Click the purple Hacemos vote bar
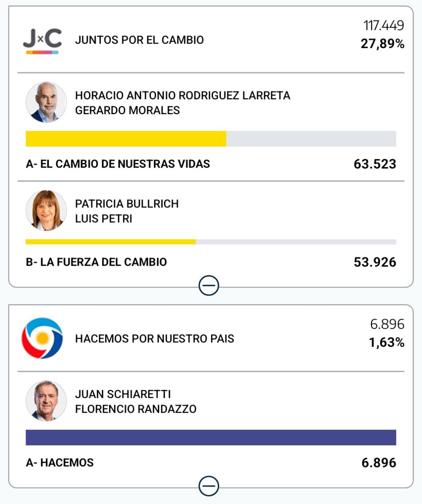 (211, 437)
